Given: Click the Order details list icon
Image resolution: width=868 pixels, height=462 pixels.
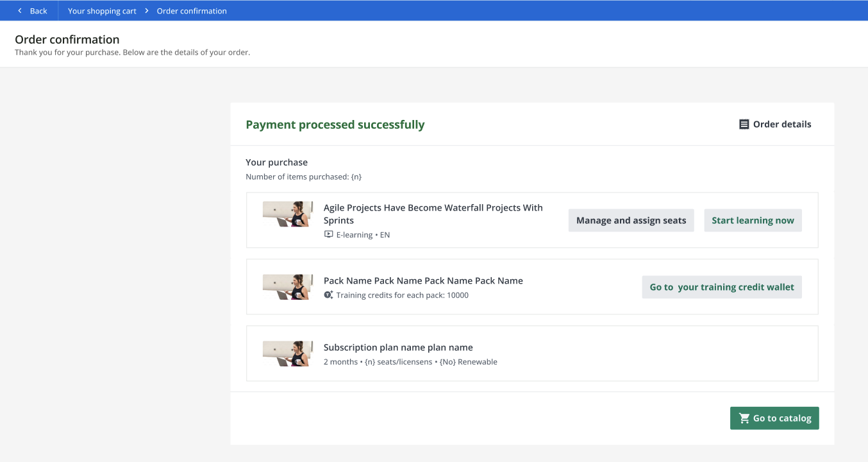Looking at the screenshot, I should [x=744, y=124].
